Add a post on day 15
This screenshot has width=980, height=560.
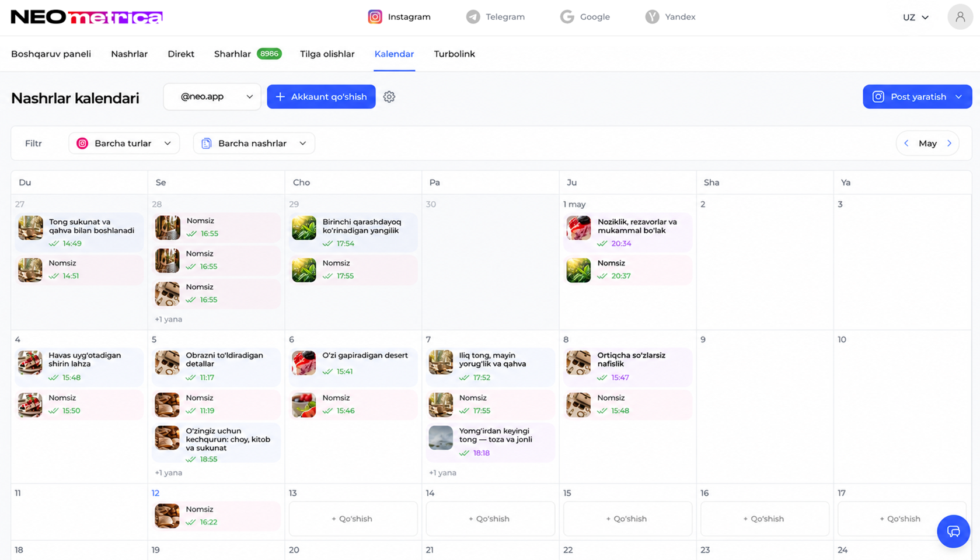(x=627, y=519)
